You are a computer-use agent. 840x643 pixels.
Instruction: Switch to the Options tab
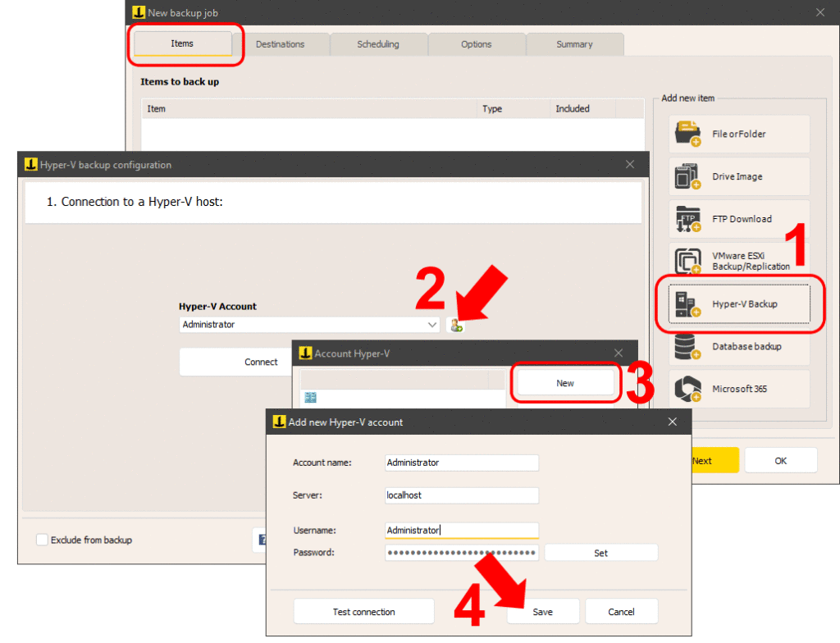coord(477,44)
